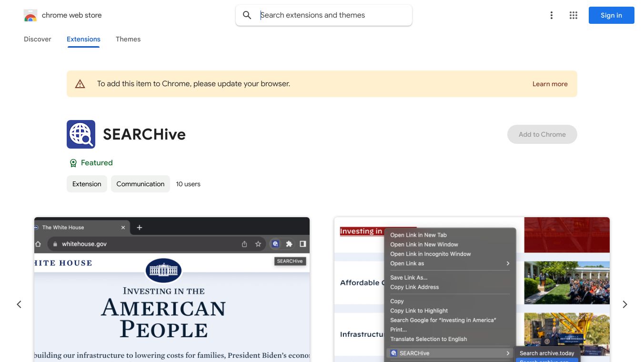This screenshot has width=644, height=362.
Task: Click the warning triangle icon in banner
Action: 80,84
